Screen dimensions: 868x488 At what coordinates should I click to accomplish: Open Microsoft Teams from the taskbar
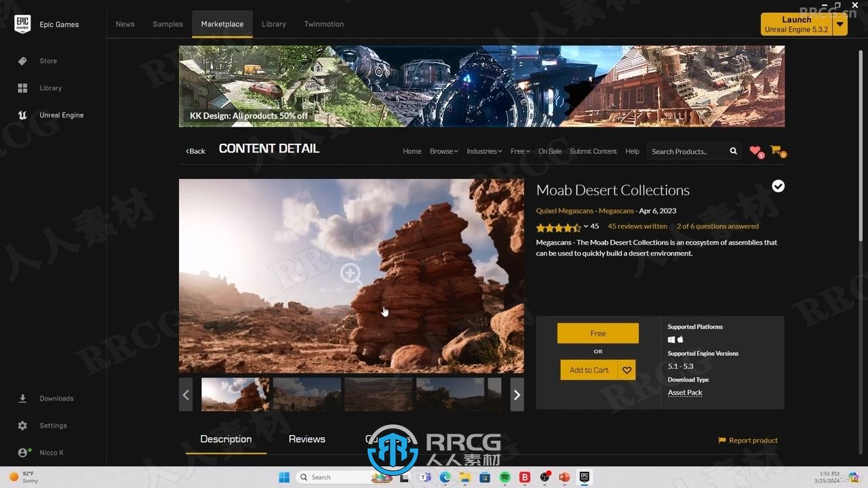[x=425, y=477]
